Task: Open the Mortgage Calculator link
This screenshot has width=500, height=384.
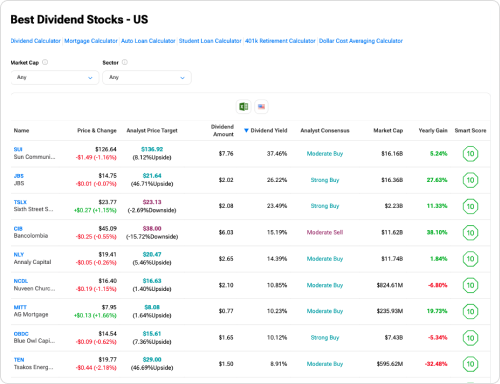Action: 91,41
